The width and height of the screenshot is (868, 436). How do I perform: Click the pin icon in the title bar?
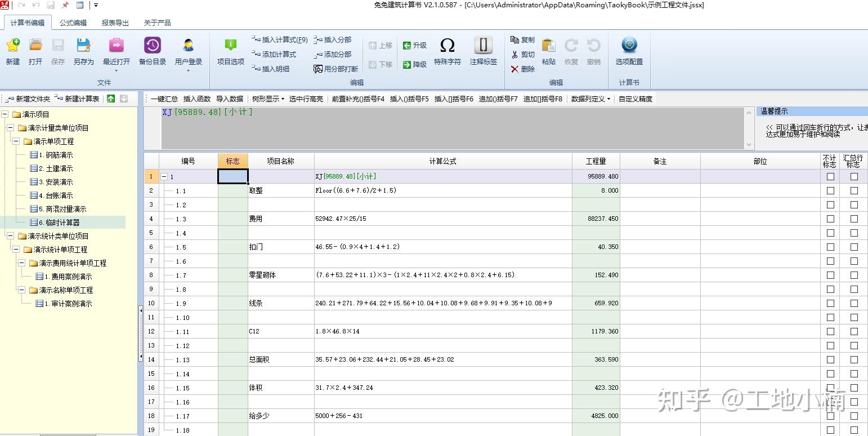(65, 5)
